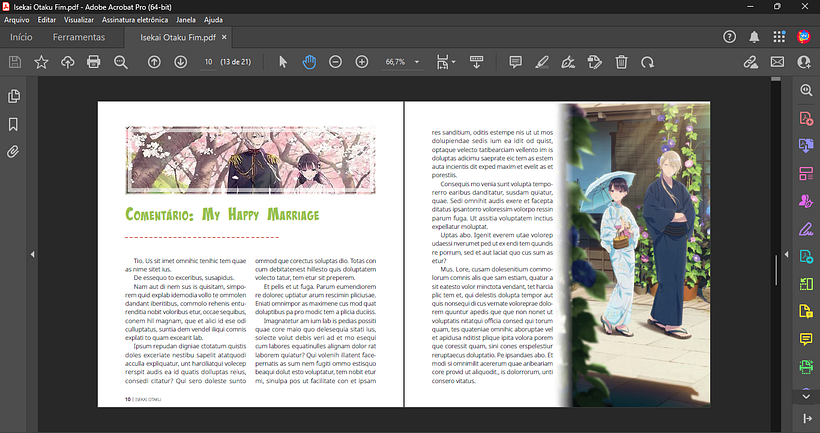Print the document using the printer icon
Viewport: 820px width, 433px height.
point(94,62)
